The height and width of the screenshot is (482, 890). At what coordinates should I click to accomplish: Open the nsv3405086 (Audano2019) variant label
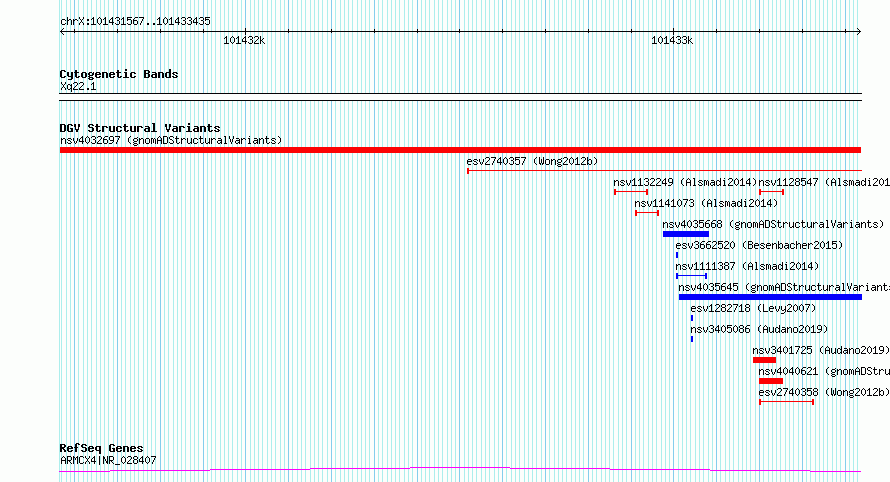759,329
